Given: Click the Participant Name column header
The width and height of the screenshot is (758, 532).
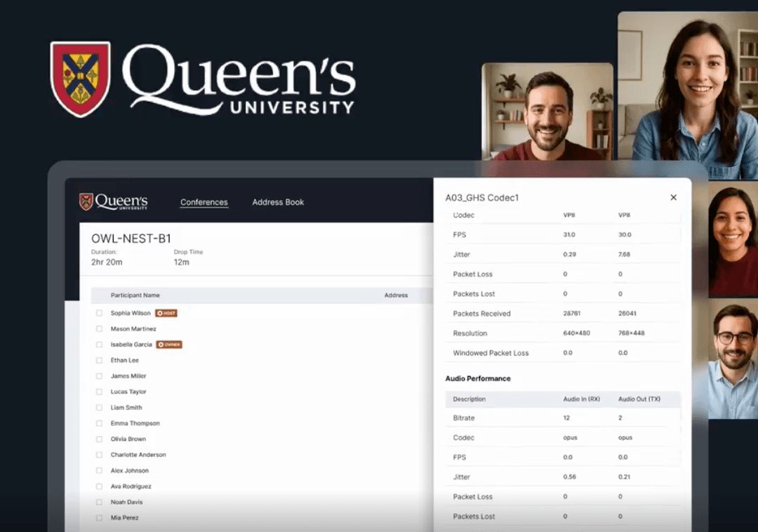Looking at the screenshot, I should point(135,295).
